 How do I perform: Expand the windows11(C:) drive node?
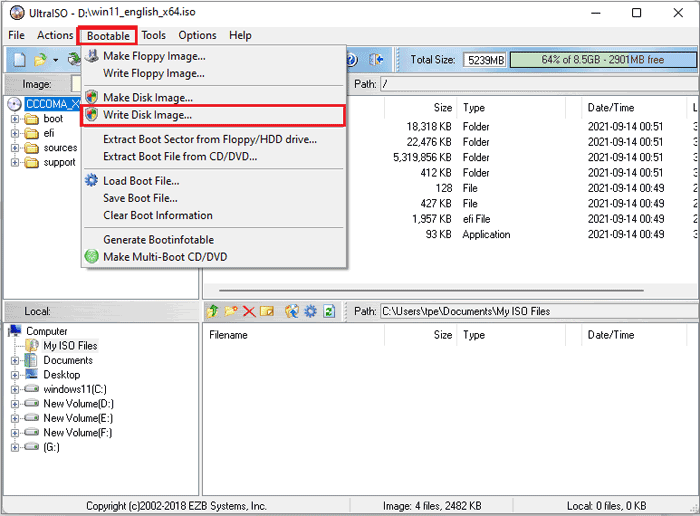click(15, 389)
